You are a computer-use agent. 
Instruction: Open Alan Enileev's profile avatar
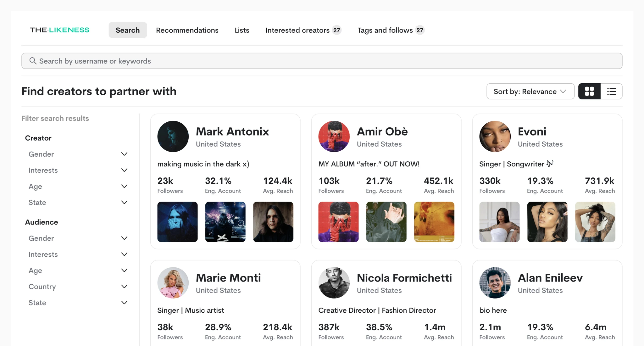click(x=495, y=283)
